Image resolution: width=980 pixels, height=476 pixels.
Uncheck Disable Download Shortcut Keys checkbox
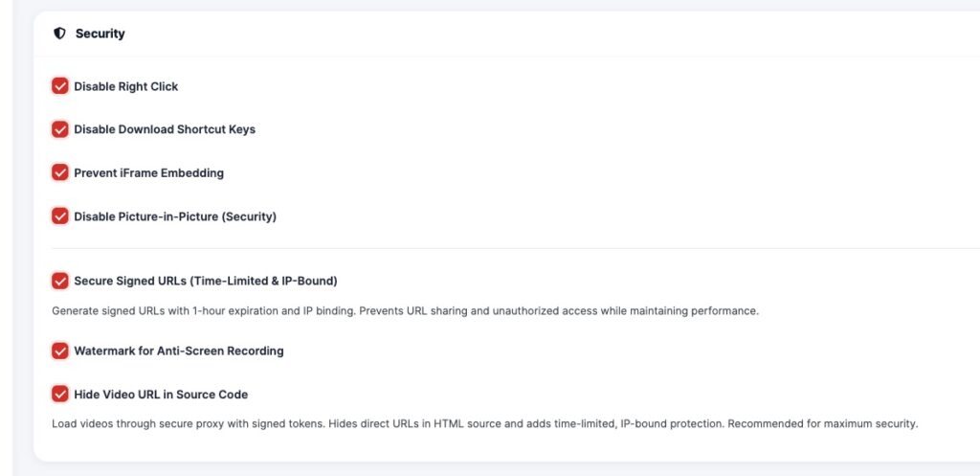tap(60, 129)
